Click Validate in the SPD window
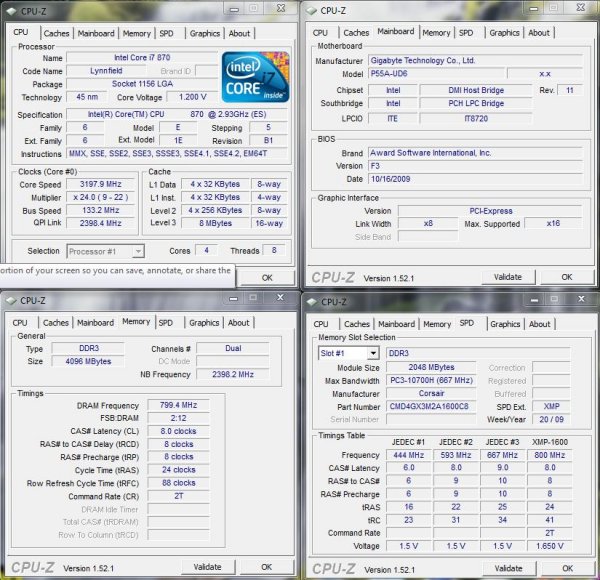 coord(509,569)
